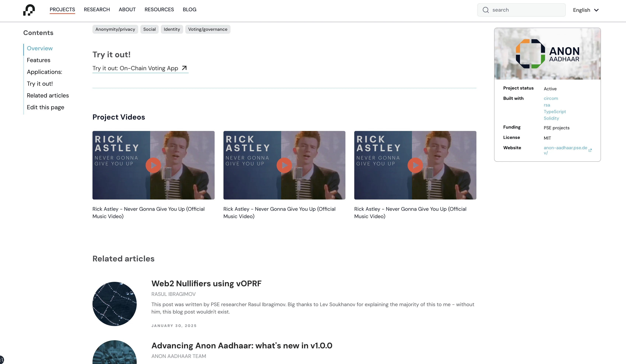Open the Research nav menu
Viewport: 626px width, 364px height.
(97, 9)
